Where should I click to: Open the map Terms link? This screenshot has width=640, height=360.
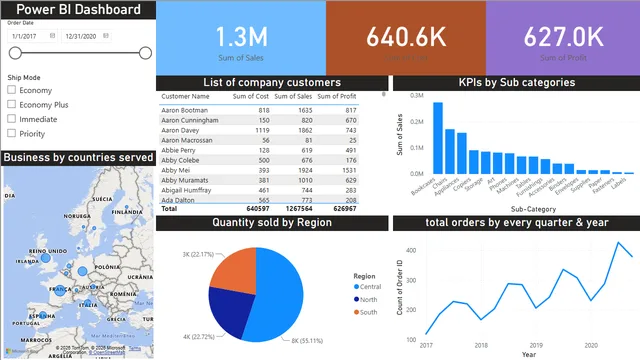coord(135,348)
